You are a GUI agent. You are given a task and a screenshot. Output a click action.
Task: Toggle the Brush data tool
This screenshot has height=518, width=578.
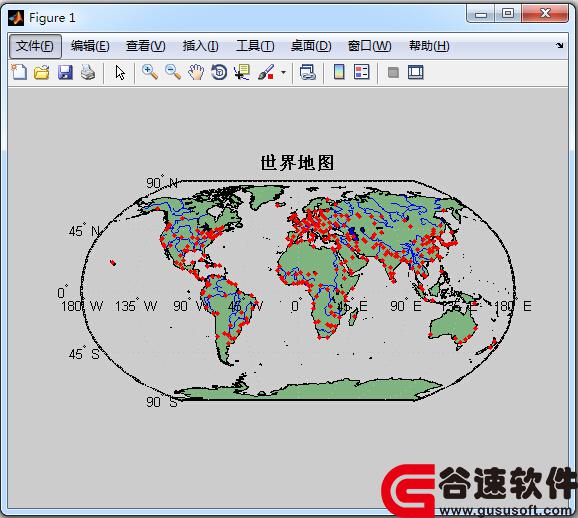coord(266,72)
